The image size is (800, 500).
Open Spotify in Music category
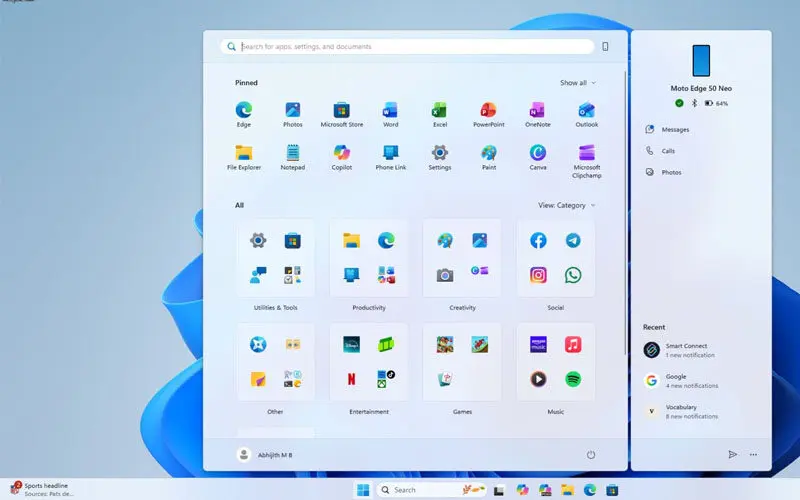point(573,379)
